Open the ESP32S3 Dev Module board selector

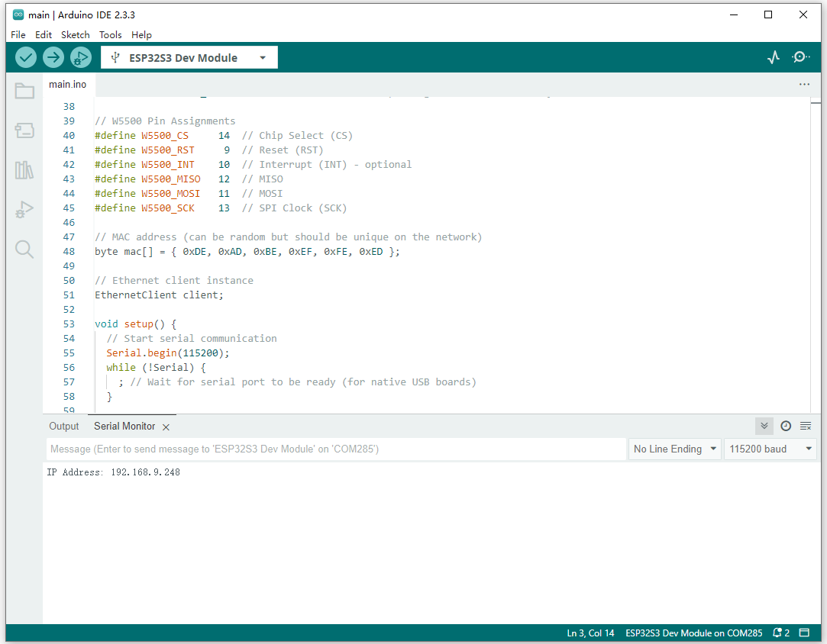189,57
